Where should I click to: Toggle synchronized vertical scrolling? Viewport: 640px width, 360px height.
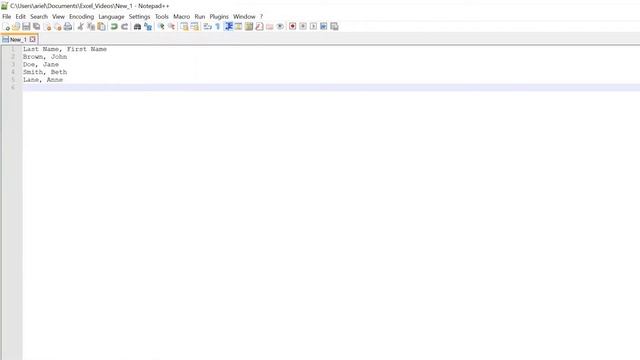coord(184,27)
